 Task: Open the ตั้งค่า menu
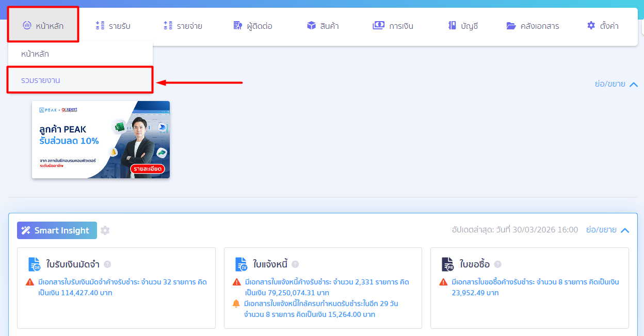pos(603,26)
